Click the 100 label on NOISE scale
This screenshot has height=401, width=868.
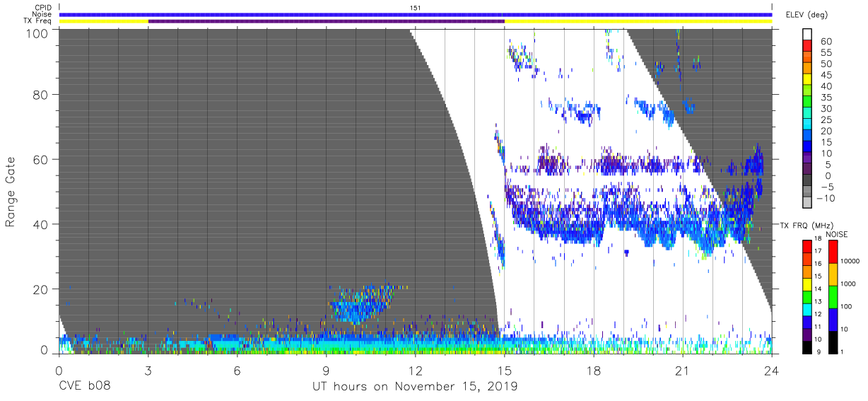click(848, 306)
